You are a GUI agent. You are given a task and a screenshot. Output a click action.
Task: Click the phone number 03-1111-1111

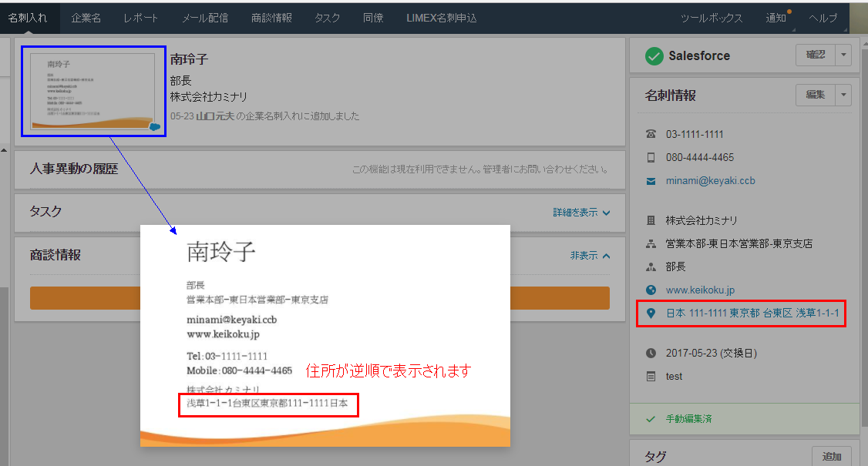click(x=695, y=134)
